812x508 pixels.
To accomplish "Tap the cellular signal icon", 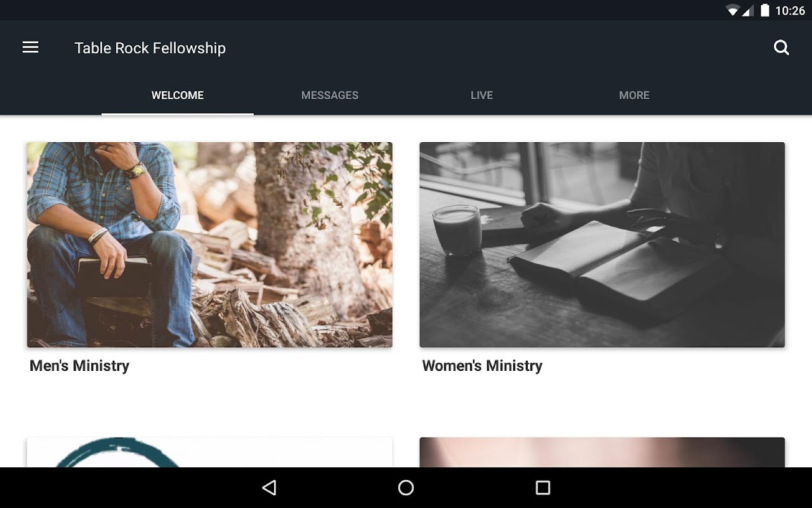I will [x=747, y=10].
